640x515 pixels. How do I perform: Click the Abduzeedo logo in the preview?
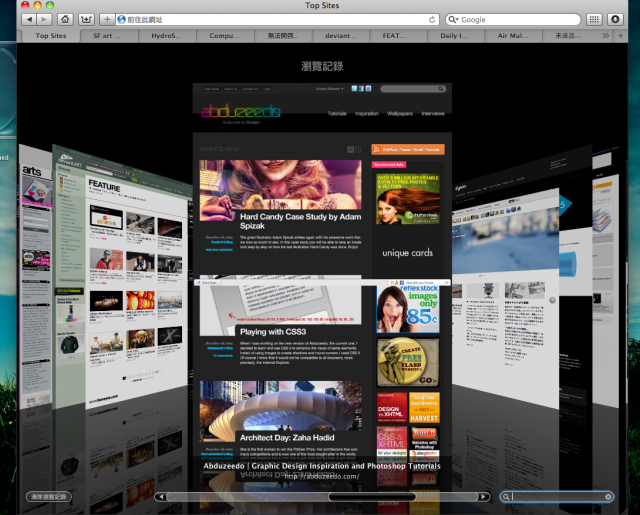pyautogui.click(x=241, y=111)
